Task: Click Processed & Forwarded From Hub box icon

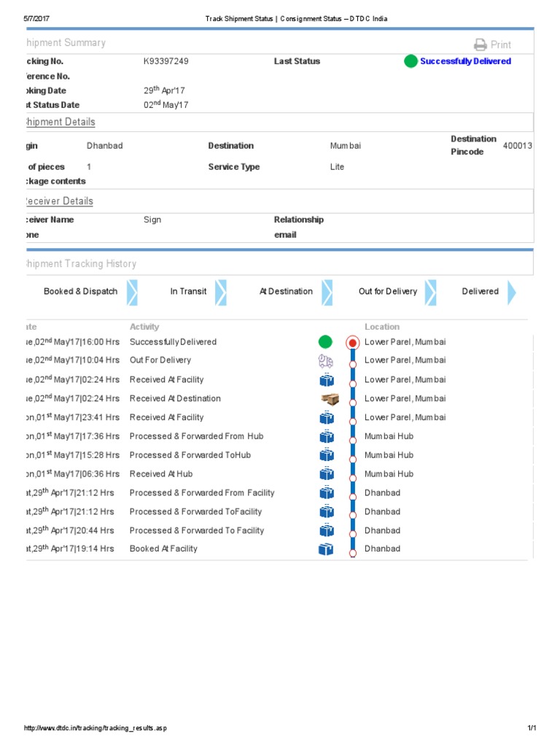Action: tap(326, 436)
